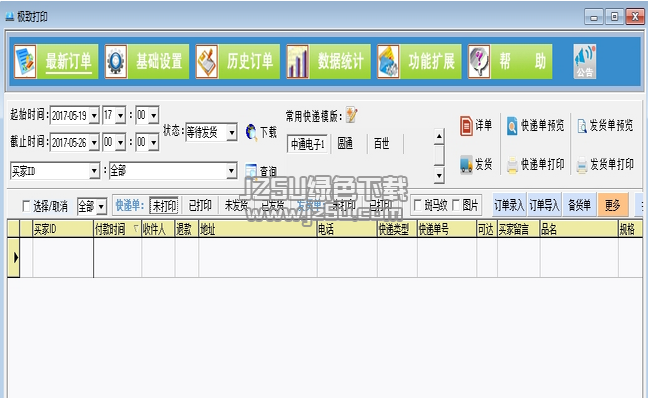Click the 查询 search button
This screenshot has width=648, height=398.
pos(261,171)
